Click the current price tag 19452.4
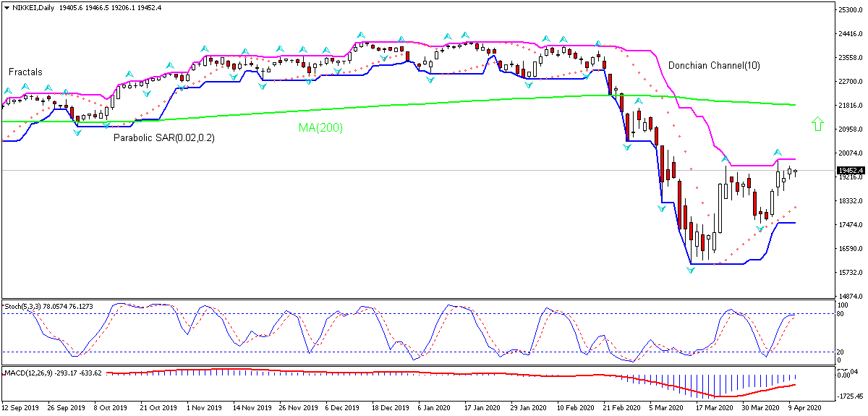This screenshot has width=868, height=416. (851, 171)
